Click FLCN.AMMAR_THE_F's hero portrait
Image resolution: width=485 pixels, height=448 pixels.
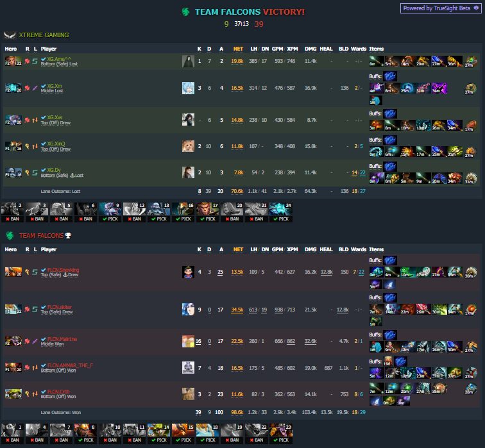coord(13,368)
